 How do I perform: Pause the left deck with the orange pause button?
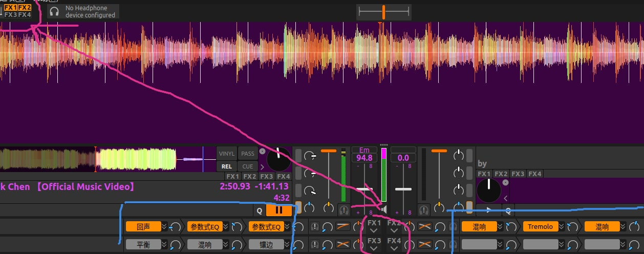click(x=279, y=210)
